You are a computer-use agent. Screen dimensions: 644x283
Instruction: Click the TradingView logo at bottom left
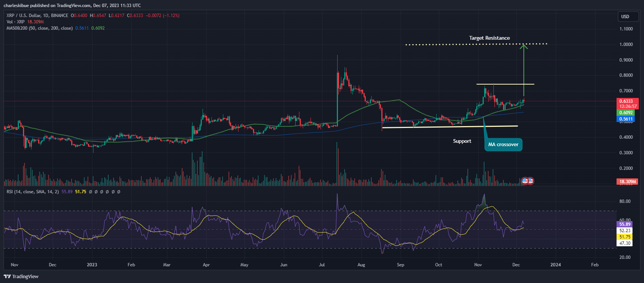pyautogui.click(x=21, y=276)
